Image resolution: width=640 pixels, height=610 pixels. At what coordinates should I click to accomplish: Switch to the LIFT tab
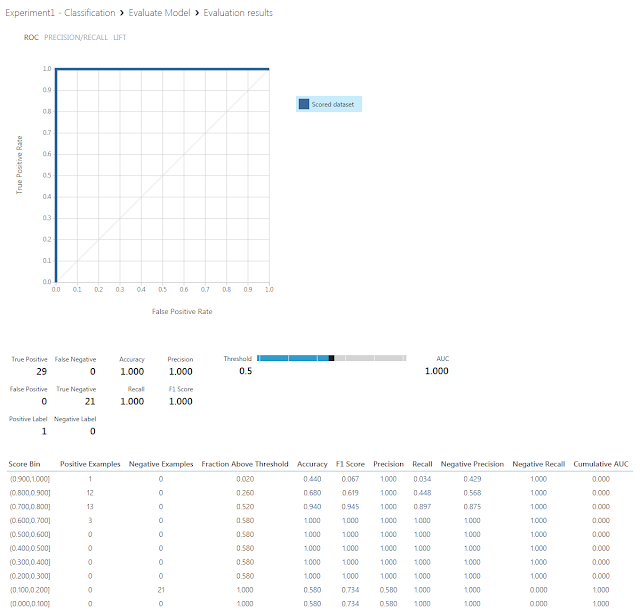click(120, 37)
